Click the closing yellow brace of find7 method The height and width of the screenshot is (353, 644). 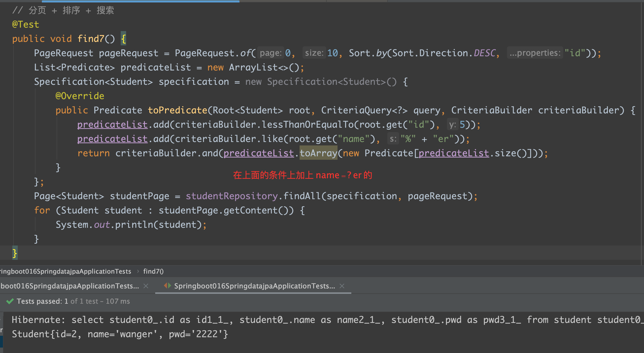click(15, 253)
